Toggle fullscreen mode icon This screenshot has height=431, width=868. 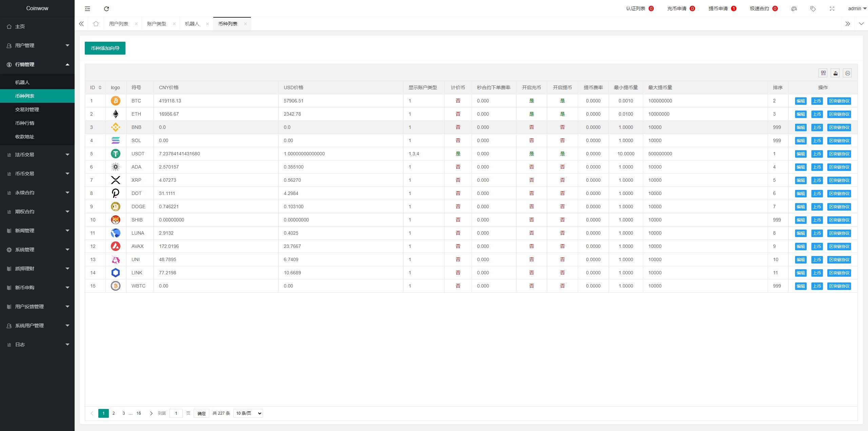(832, 9)
